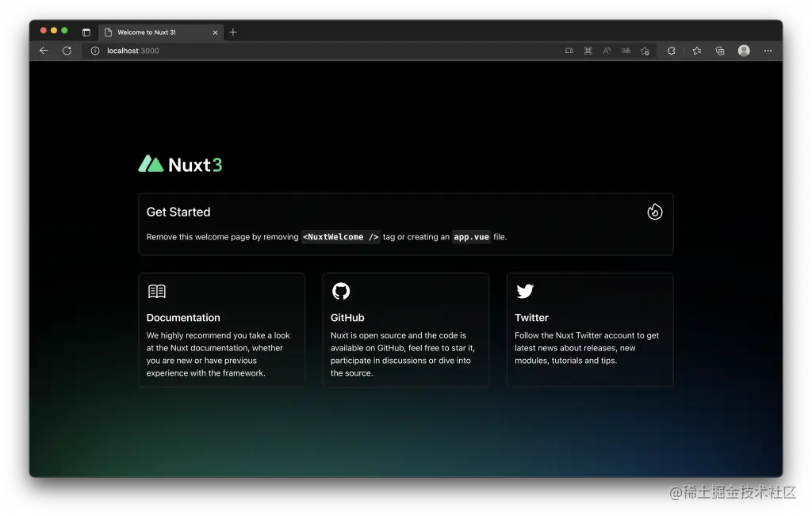812x516 pixels.
Task: Open the Collections icon
Action: pos(720,51)
